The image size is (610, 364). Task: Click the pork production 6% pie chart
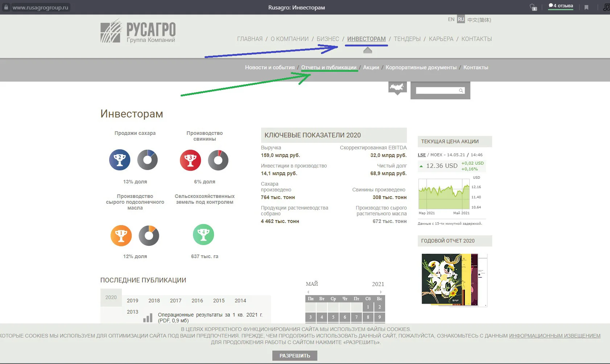point(218,160)
